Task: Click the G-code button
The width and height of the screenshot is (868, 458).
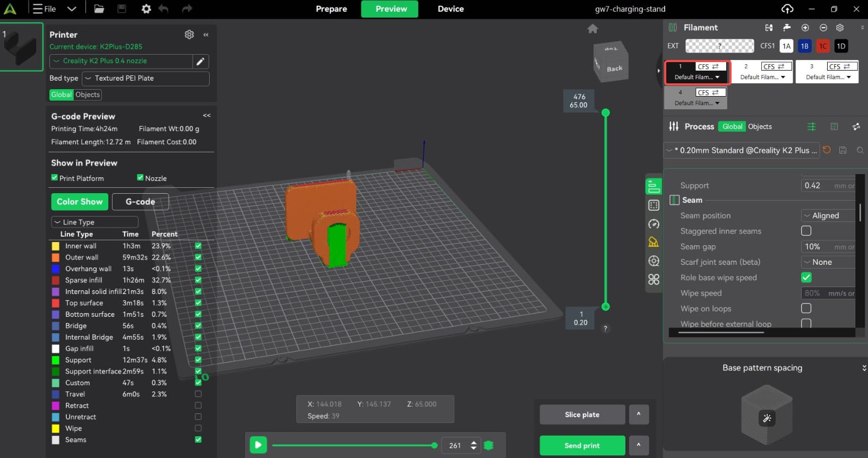Action: click(x=141, y=202)
